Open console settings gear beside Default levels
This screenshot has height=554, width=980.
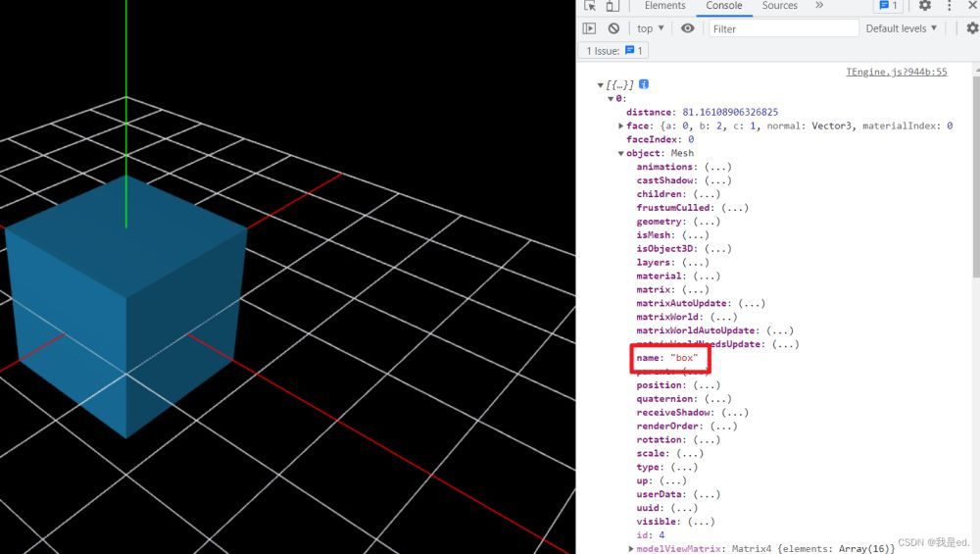click(x=972, y=28)
